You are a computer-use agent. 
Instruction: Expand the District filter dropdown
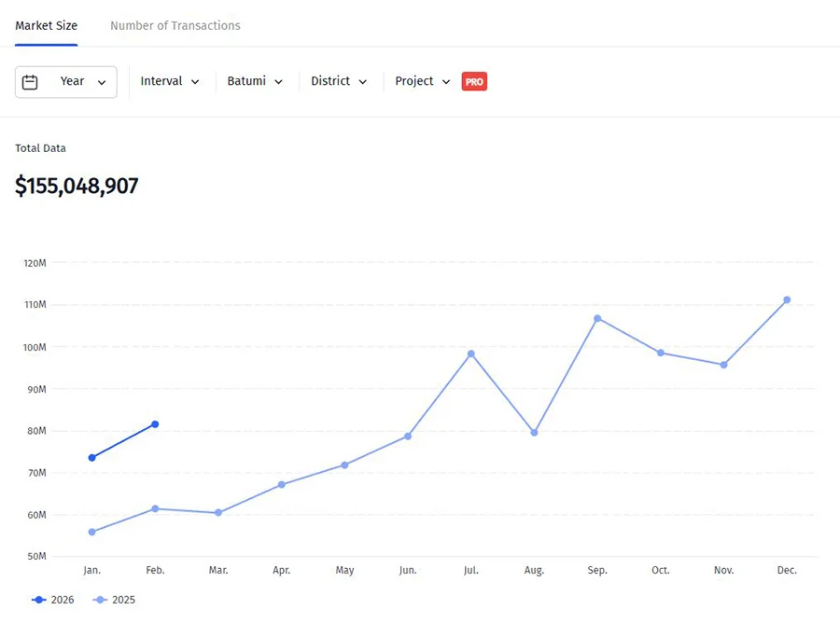339,82
